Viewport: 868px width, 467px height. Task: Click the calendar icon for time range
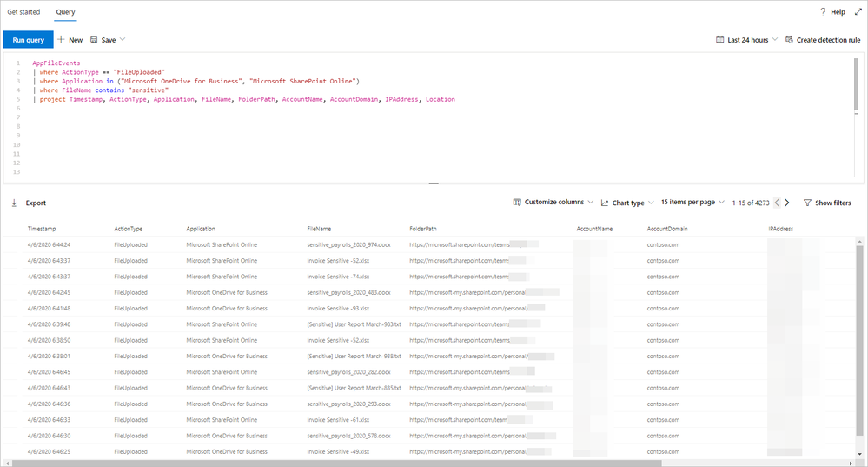coord(719,39)
